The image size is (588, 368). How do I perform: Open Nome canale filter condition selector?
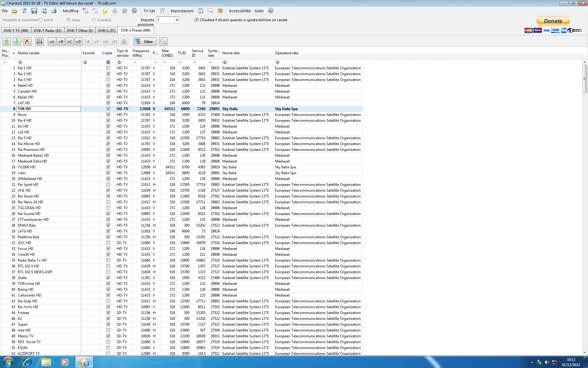20,62
